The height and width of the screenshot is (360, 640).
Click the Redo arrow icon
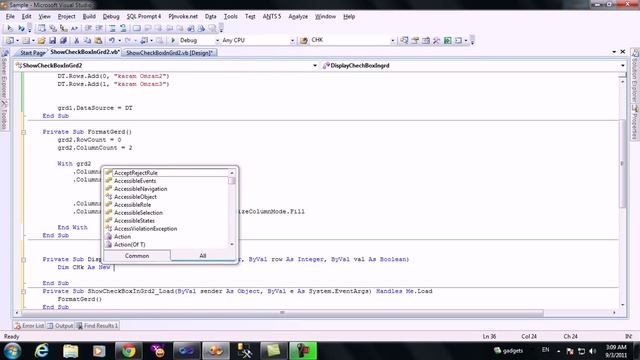pos(128,40)
